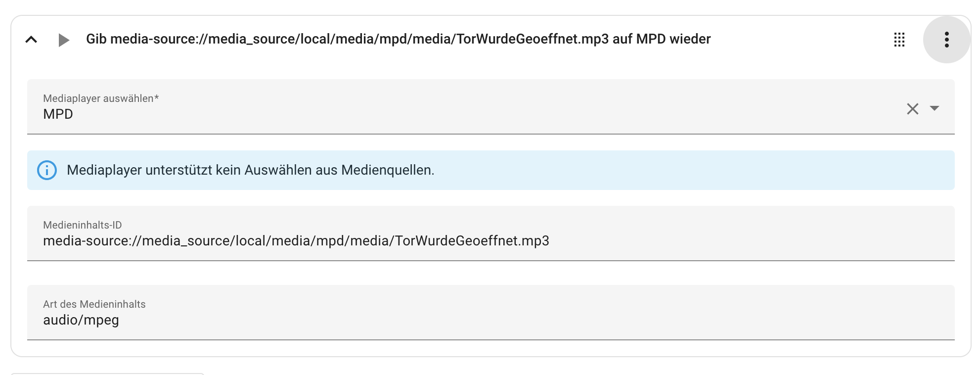Click the Mediaplayer auswählen label
This screenshot has width=980, height=375.
(x=100, y=98)
